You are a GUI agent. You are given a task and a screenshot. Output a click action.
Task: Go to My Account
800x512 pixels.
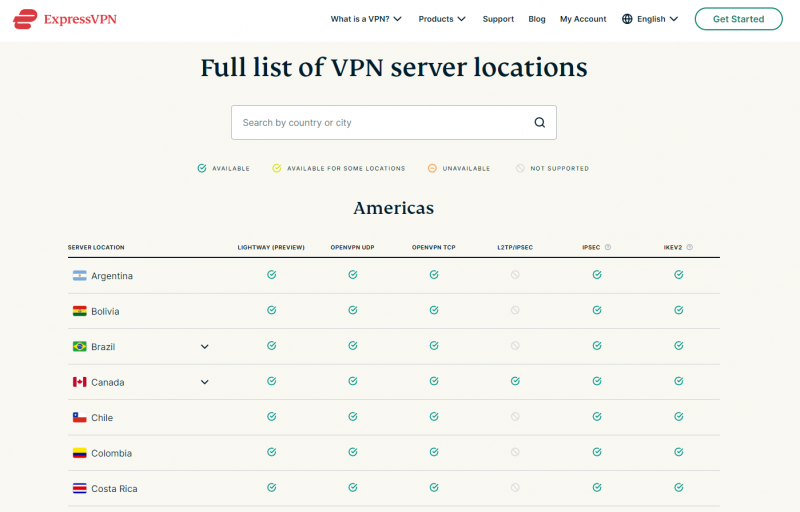[x=583, y=19]
